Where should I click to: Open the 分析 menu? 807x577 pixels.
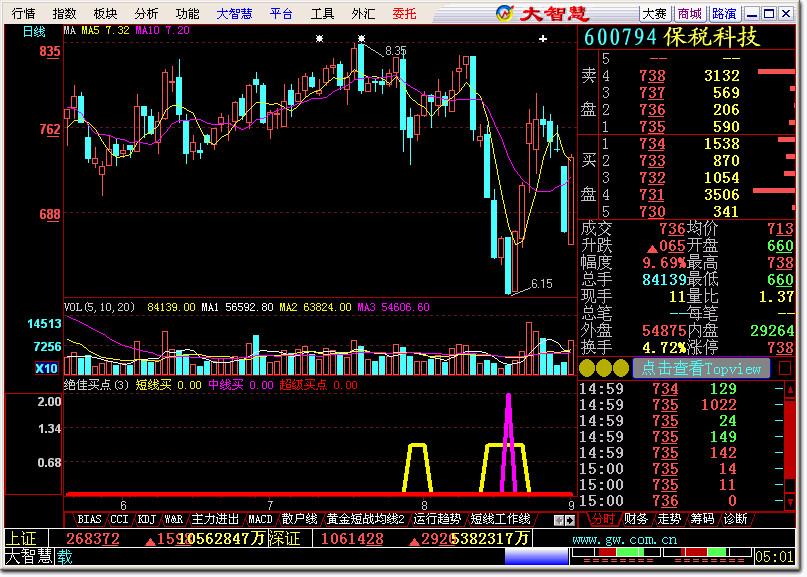point(147,13)
